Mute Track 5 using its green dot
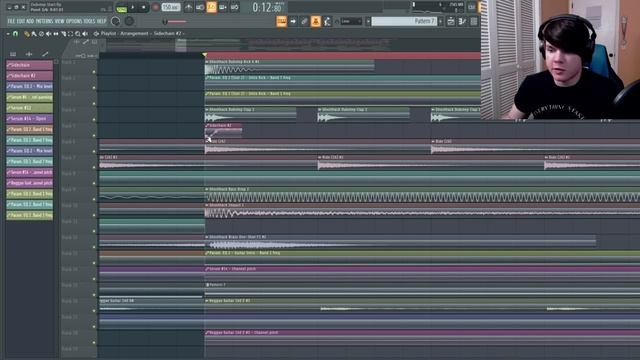Viewport: 640px width, 360px height. click(94, 136)
